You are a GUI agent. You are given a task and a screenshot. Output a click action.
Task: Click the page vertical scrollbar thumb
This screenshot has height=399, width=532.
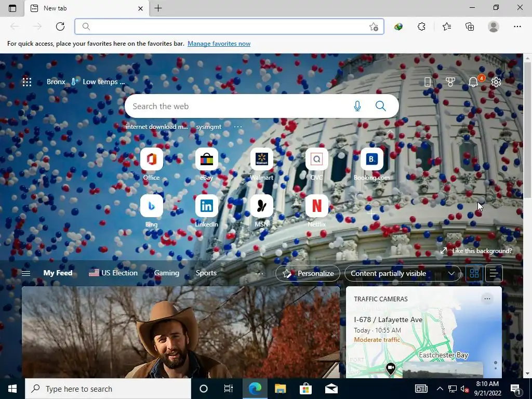[528, 130]
